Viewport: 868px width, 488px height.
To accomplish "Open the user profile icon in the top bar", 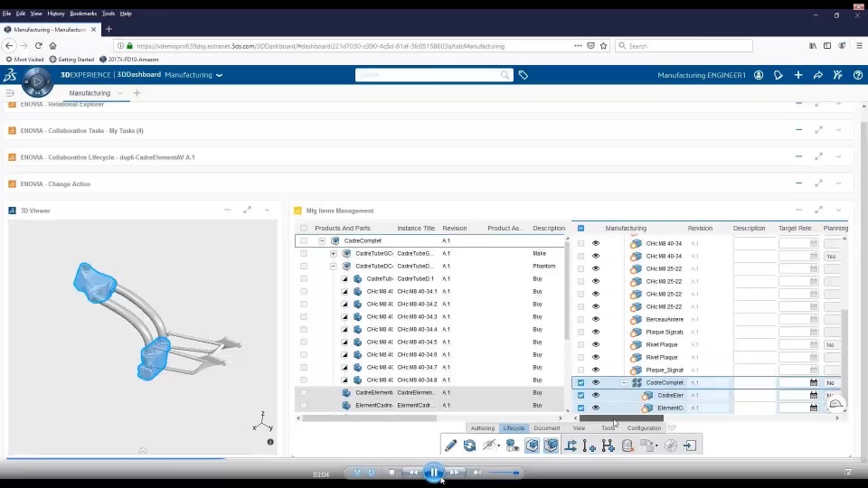I will (759, 75).
